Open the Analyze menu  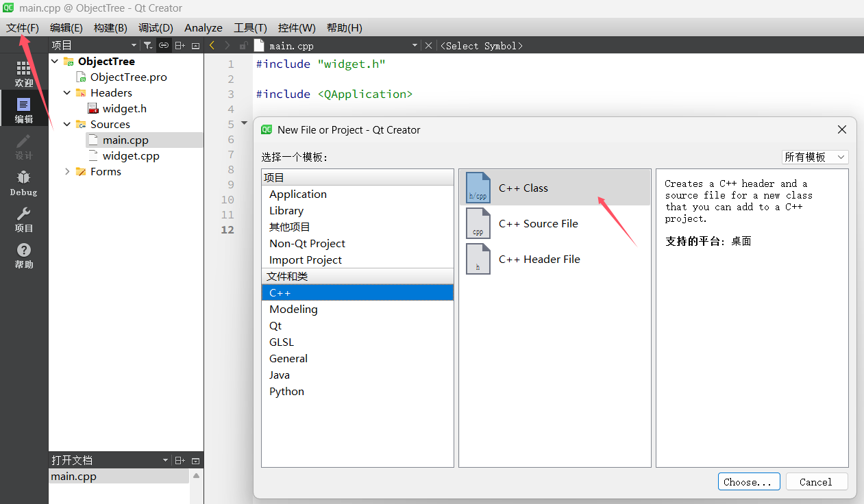[x=203, y=27]
